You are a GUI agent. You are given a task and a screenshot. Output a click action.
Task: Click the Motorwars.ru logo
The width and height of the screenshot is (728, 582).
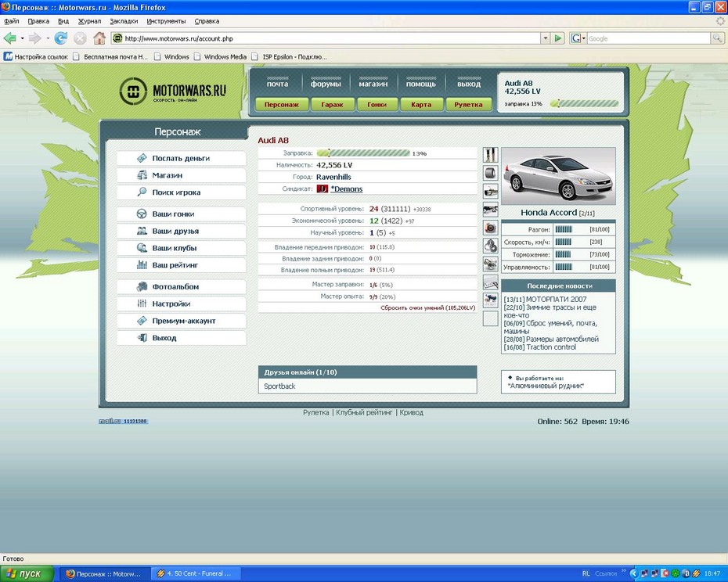tap(173, 91)
